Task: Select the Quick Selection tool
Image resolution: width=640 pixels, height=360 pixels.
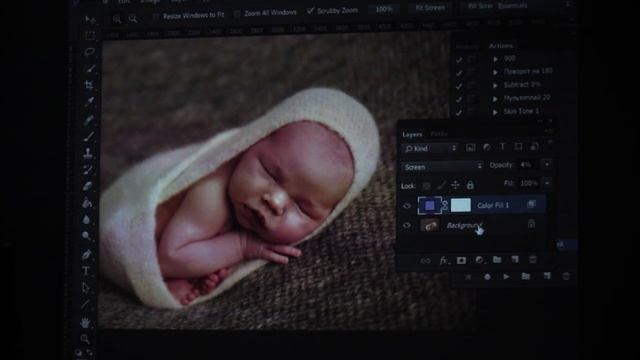Action: point(90,68)
